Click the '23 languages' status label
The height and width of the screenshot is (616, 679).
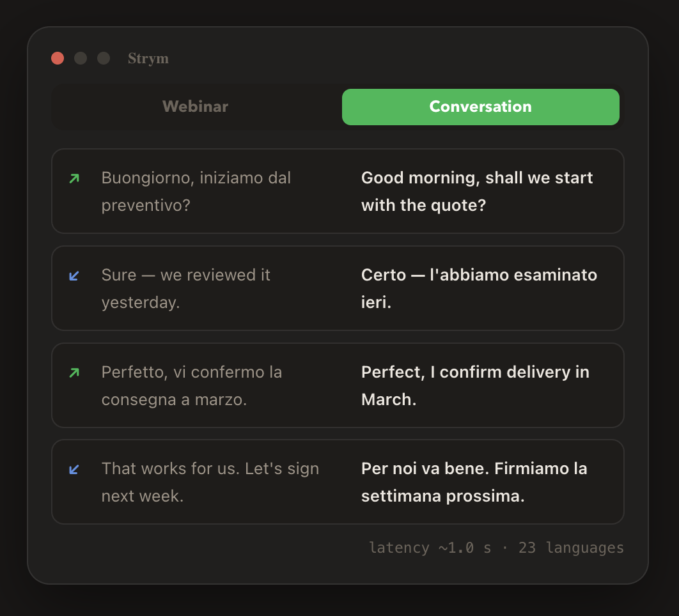coord(571,548)
